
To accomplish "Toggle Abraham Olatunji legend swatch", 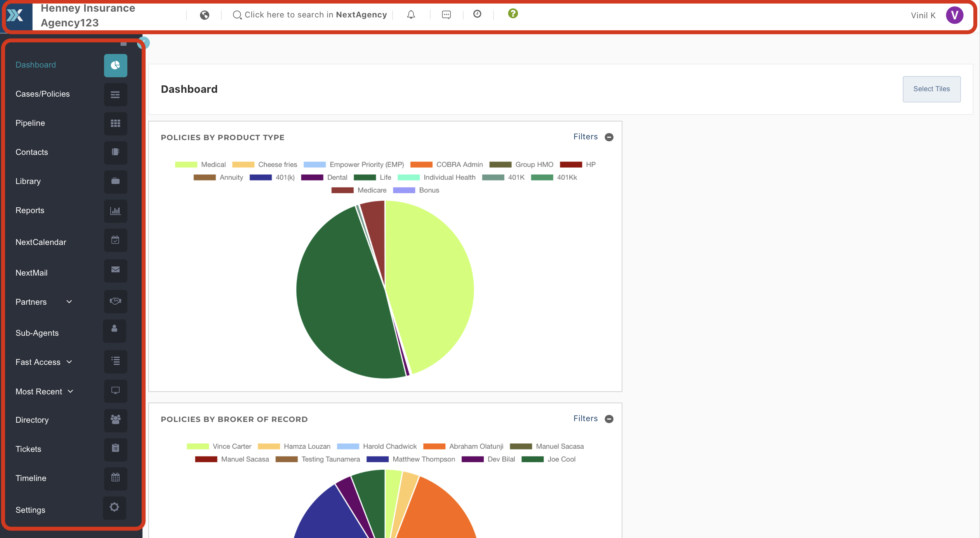I will [434, 446].
